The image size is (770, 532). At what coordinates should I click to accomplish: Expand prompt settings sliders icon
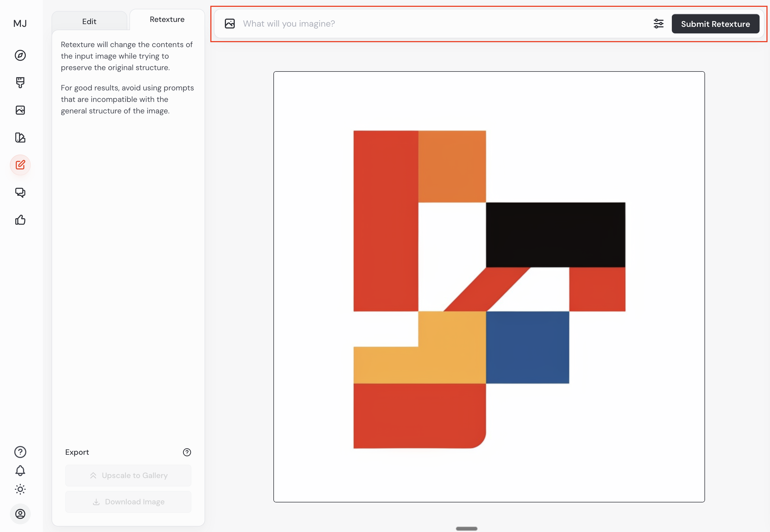[658, 24]
